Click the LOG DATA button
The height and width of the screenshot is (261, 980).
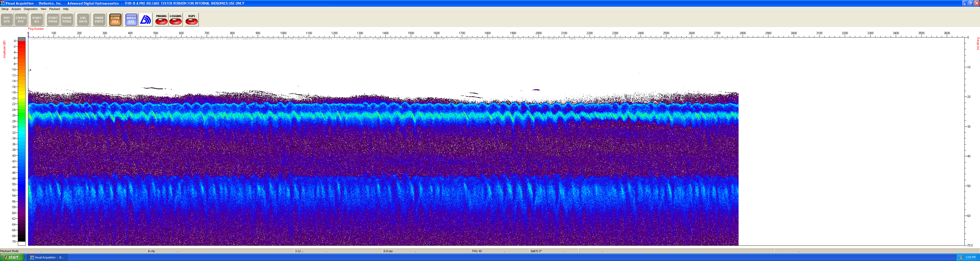(x=83, y=20)
